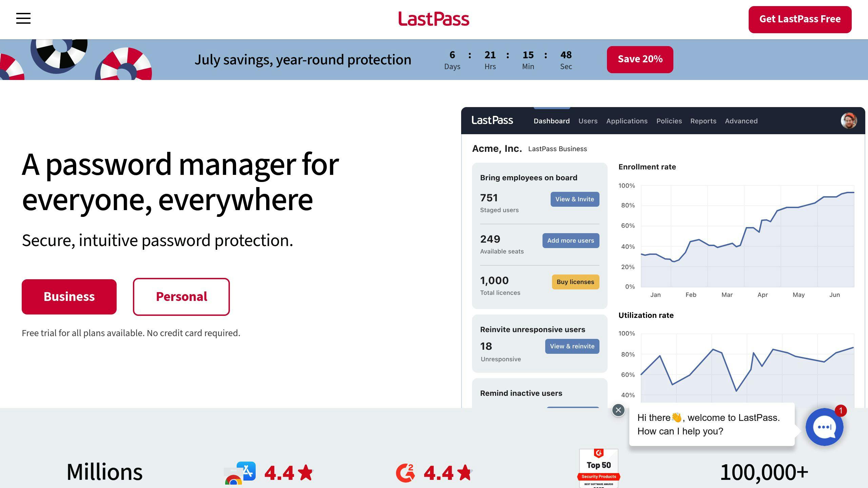Close the chat welcome message
Image resolution: width=868 pixels, height=488 pixels.
click(x=618, y=410)
